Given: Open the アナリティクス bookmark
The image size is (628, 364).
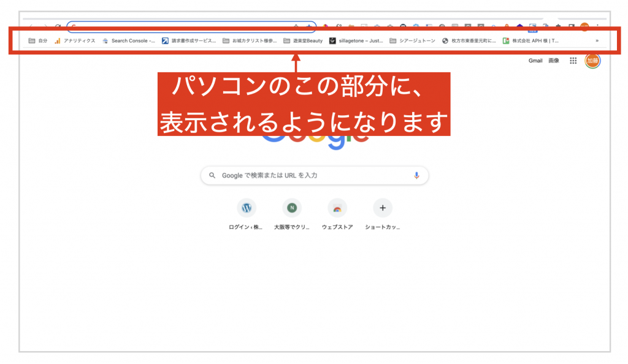Looking at the screenshot, I should (x=75, y=41).
